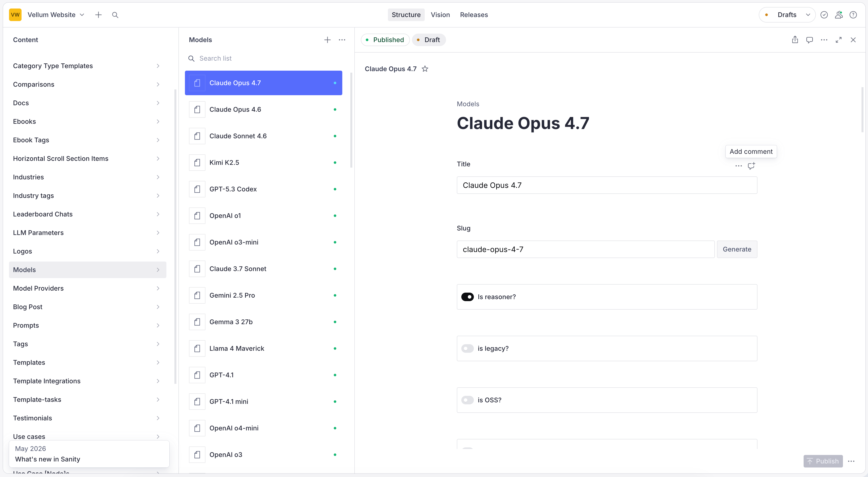This screenshot has width=868, height=477.
Task: Click the Generate slug button
Action: (737, 249)
